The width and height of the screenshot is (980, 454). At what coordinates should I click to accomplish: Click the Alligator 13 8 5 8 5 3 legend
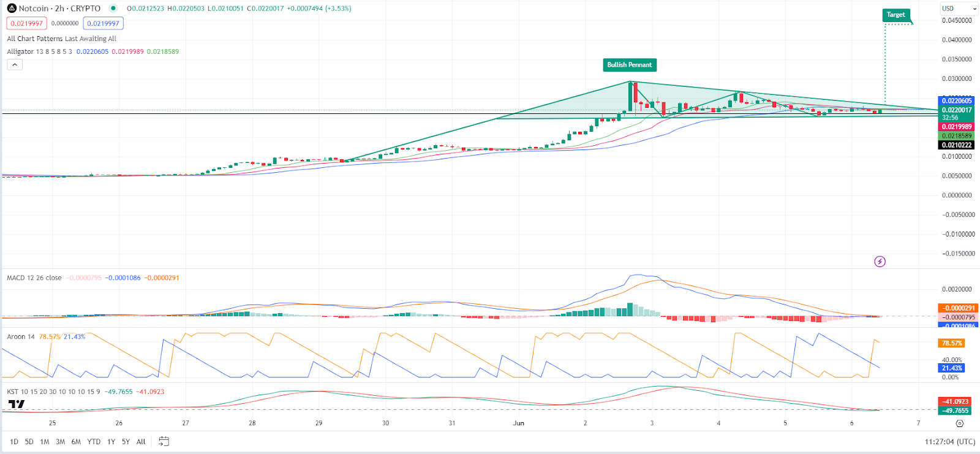click(39, 51)
